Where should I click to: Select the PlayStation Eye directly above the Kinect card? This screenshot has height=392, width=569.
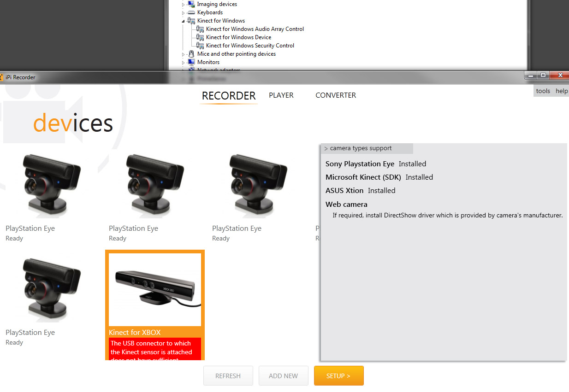pyautogui.click(x=155, y=185)
